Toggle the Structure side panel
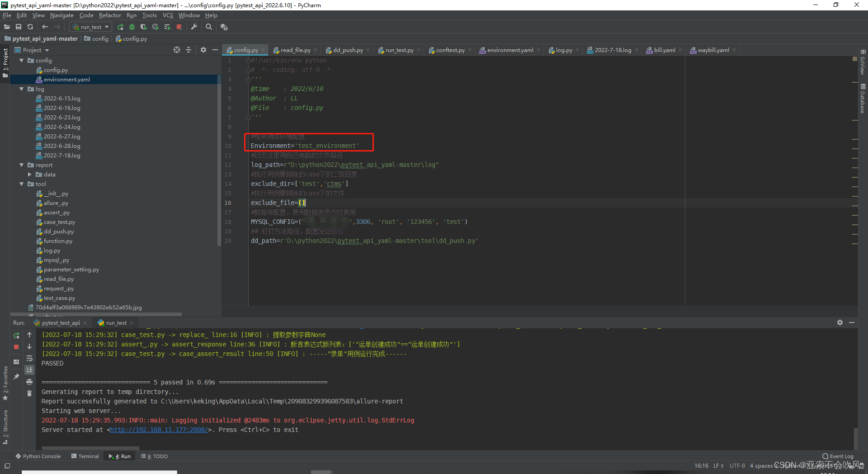This screenshot has height=474, width=868. 5,427
